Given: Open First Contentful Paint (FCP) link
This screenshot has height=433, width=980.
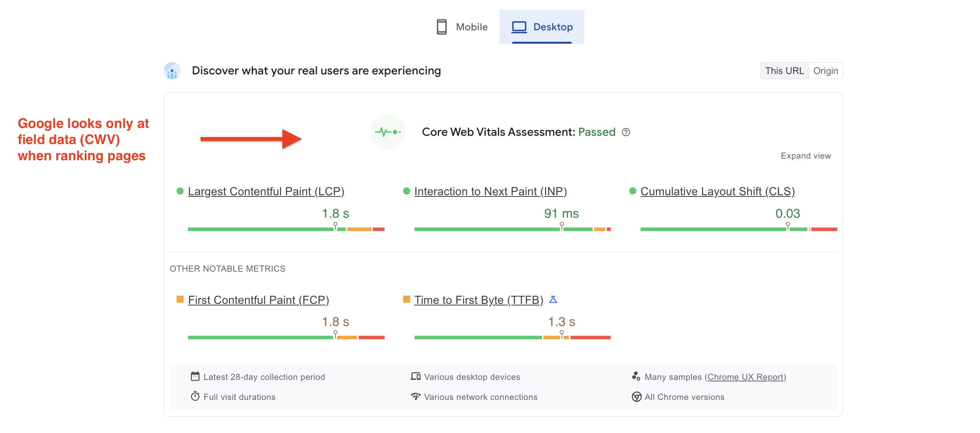Looking at the screenshot, I should tap(258, 300).
